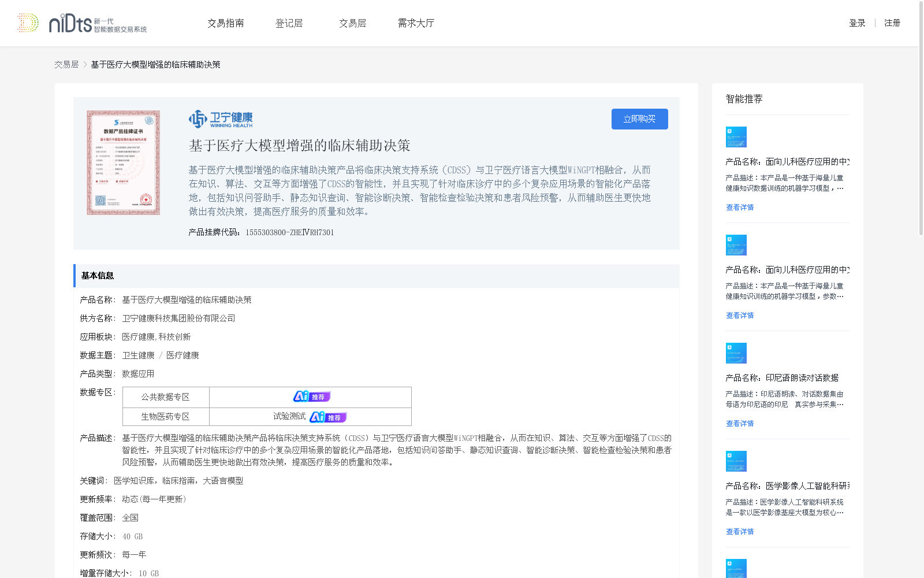Image resolution: width=924 pixels, height=578 pixels.
Task: Click the keywords 医学知识库,临床指南,大语言模型
Action: (x=178, y=481)
